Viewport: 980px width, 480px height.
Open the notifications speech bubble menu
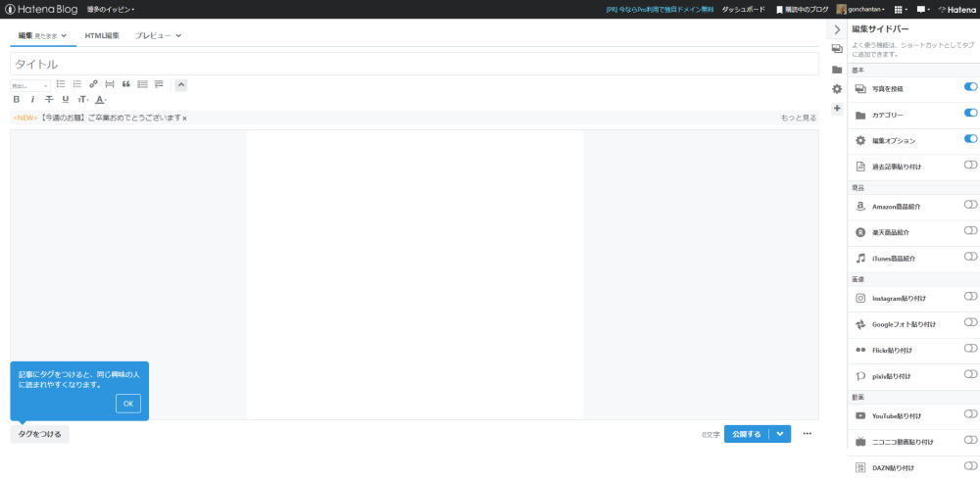(922, 10)
